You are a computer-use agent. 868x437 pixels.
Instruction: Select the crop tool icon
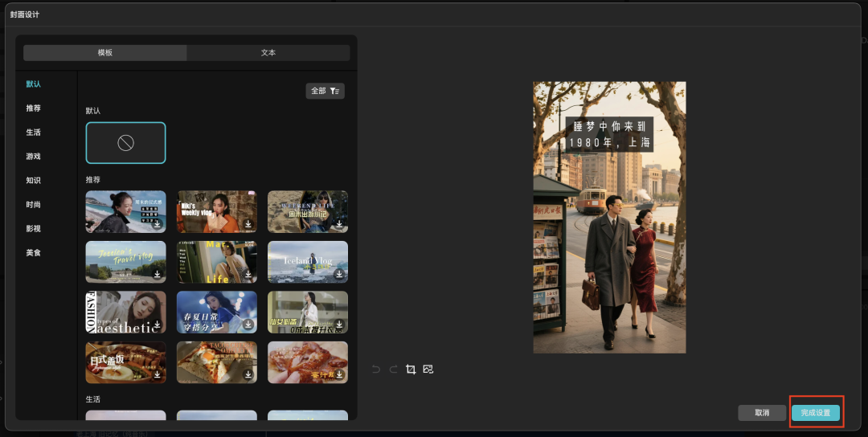pyautogui.click(x=411, y=370)
